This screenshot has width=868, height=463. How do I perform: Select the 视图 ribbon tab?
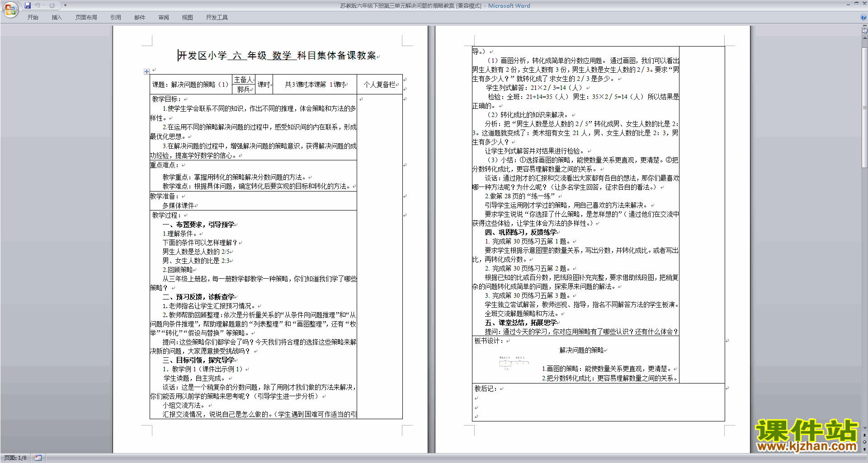(187, 17)
